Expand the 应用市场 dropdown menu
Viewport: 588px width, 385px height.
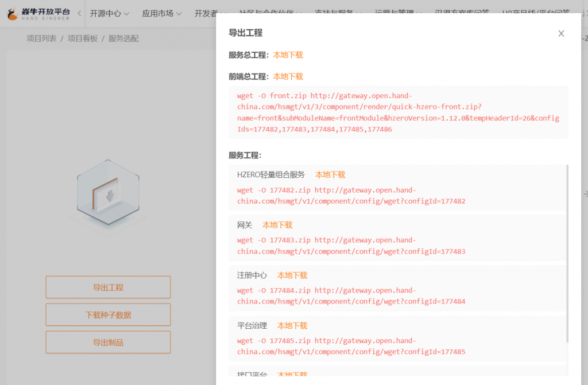click(162, 13)
